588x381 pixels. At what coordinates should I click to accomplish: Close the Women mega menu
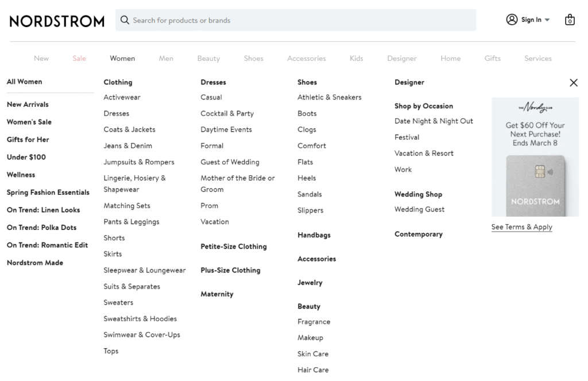click(573, 83)
